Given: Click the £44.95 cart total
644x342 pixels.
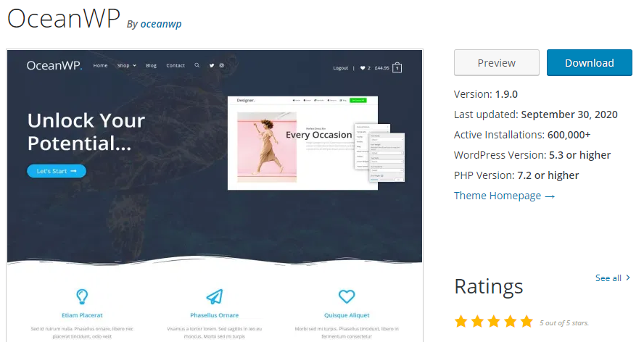Looking at the screenshot, I should pyautogui.click(x=381, y=68).
